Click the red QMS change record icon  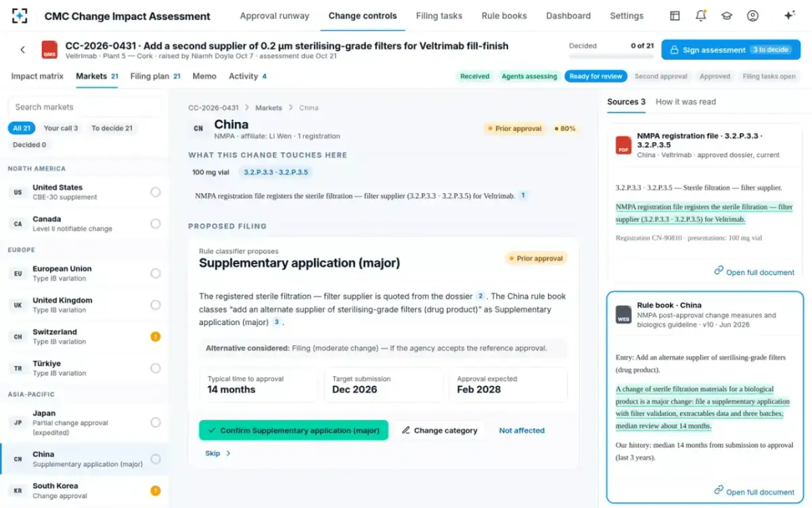50,49
